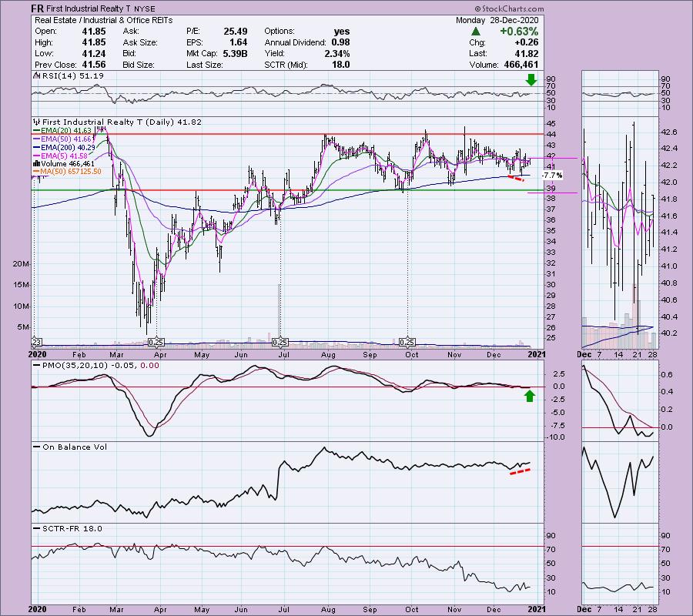Click the Aug label on the price chart axis
Screen dimensions: 693x616
pyautogui.click(x=328, y=355)
